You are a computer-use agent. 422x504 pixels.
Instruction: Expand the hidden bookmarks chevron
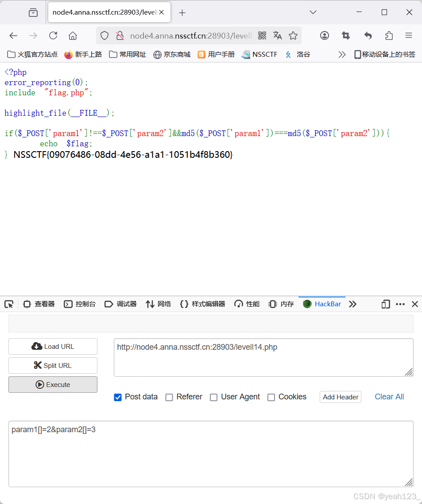tap(342, 54)
